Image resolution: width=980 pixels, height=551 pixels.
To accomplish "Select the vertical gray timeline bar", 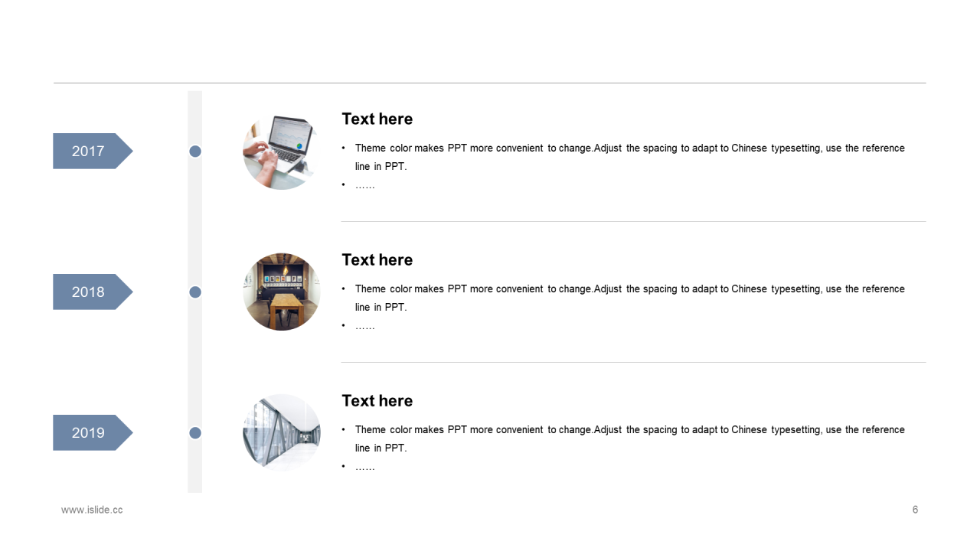I will click(x=195, y=292).
